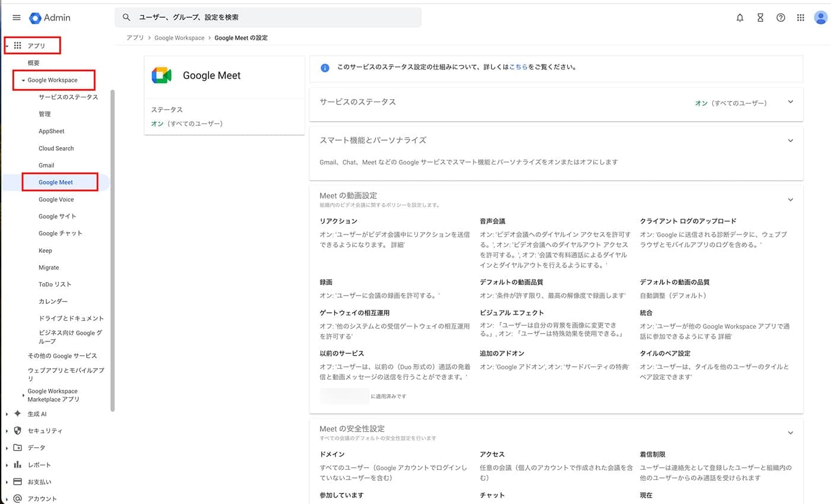Collapse the Google Workspace tree arrow
The width and height of the screenshot is (831, 504).
pos(23,80)
